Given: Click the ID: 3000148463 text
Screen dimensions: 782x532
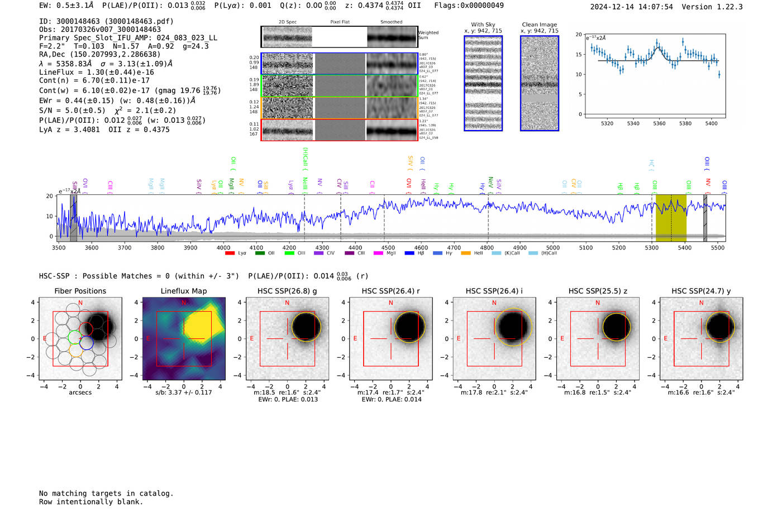Looking at the screenshot, I should coord(106,21).
